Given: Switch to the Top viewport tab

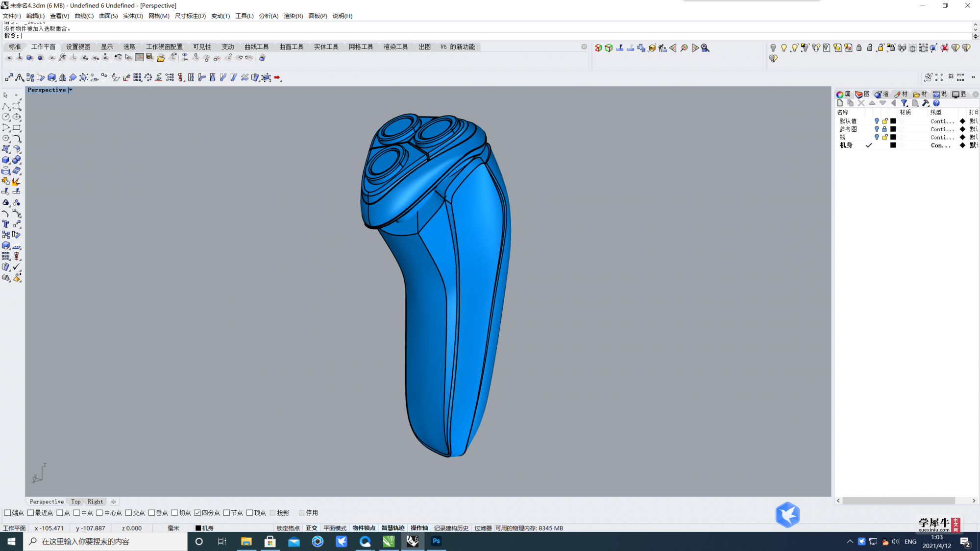Looking at the screenshot, I should coord(75,502).
